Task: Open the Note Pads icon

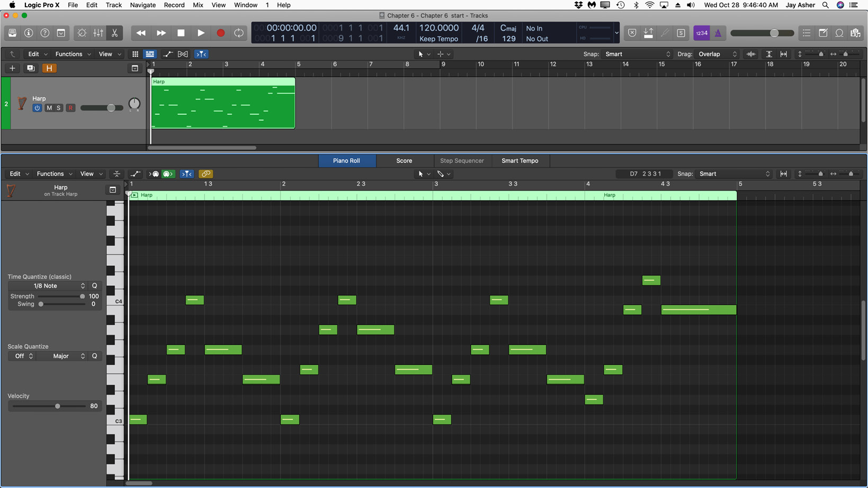Action: pyautogui.click(x=823, y=33)
